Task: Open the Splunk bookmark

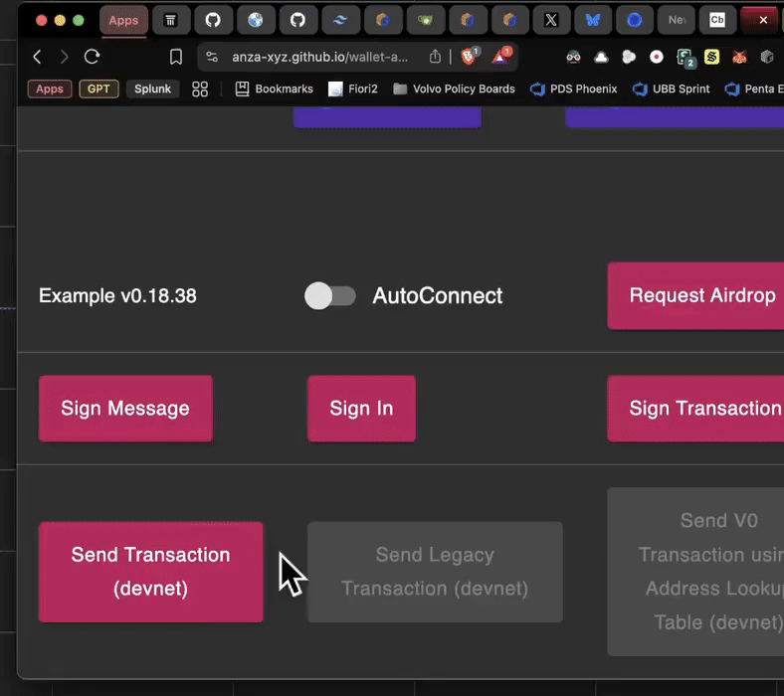Action: point(153,88)
